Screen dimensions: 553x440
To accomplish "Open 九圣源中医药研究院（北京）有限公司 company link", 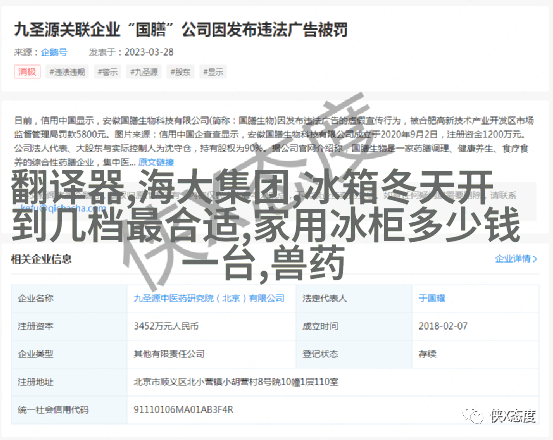I will (x=209, y=298).
